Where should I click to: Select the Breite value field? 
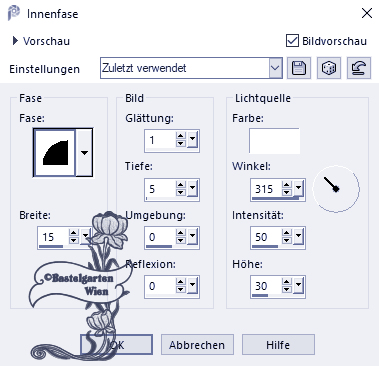[53, 237]
